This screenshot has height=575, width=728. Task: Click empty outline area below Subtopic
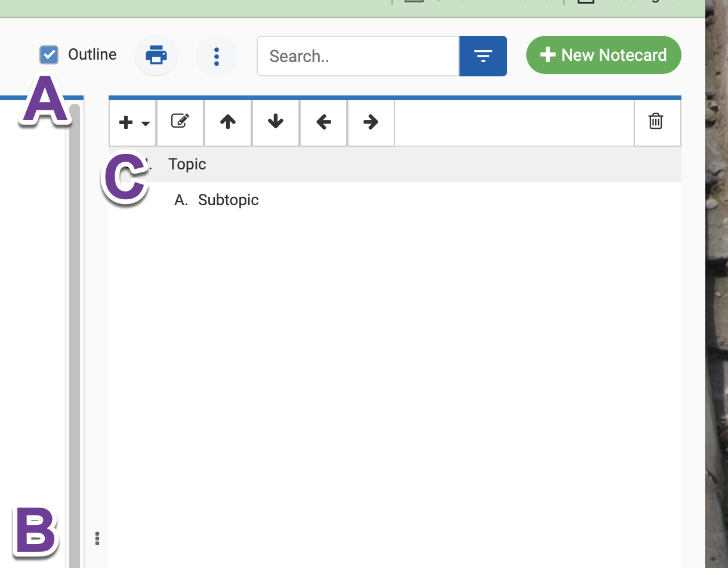click(394, 358)
